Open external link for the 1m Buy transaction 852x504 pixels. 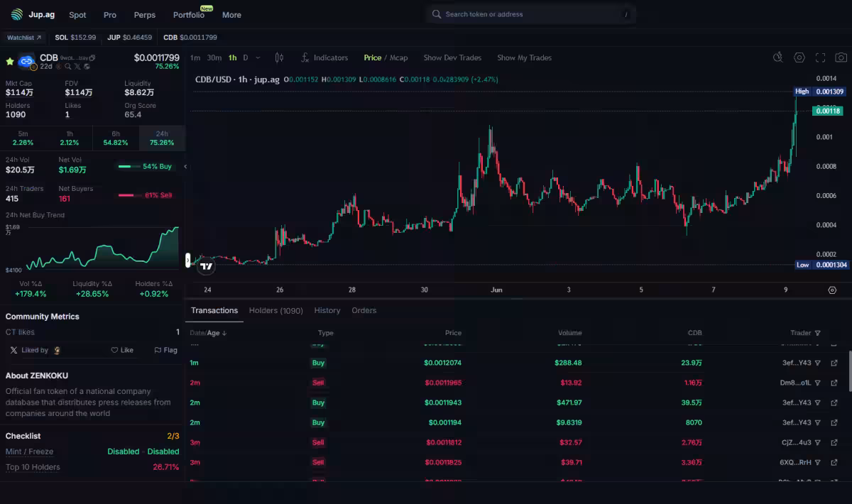coord(834,363)
